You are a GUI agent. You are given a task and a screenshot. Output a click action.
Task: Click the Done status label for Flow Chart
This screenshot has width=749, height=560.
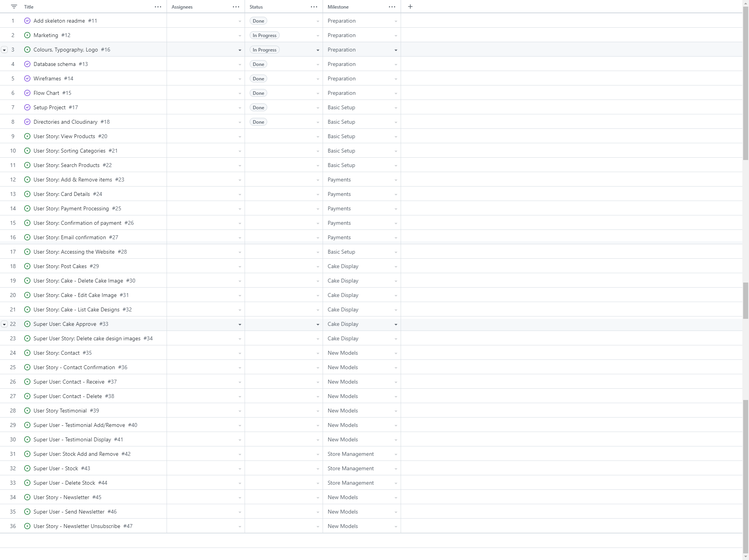point(258,93)
